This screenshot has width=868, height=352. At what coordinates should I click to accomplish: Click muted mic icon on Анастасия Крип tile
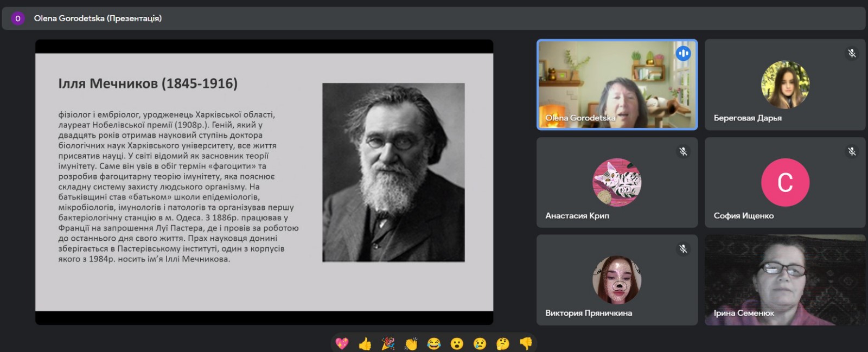(x=683, y=151)
